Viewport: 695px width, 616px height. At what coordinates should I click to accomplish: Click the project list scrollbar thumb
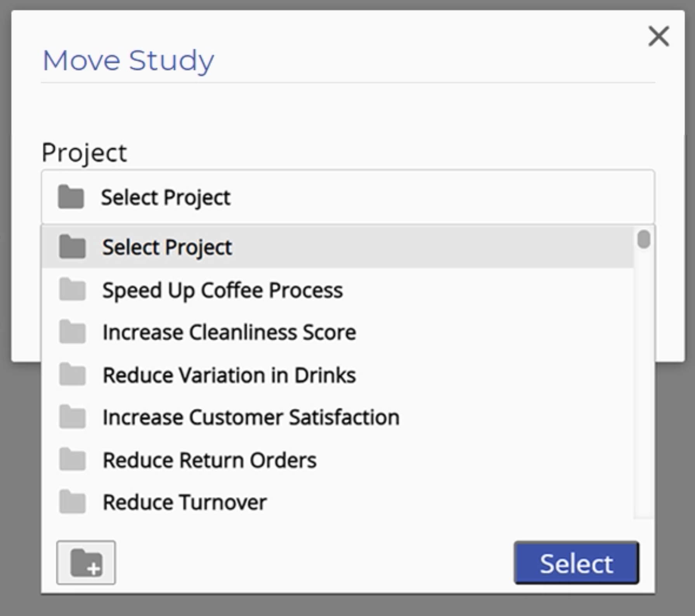pyautogui.click(x=644, y=239)
